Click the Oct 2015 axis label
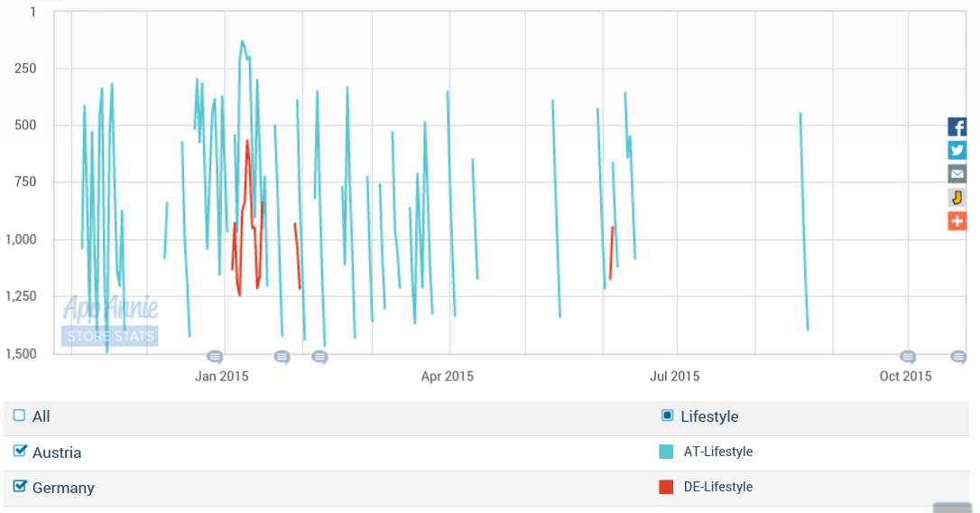 905,376
